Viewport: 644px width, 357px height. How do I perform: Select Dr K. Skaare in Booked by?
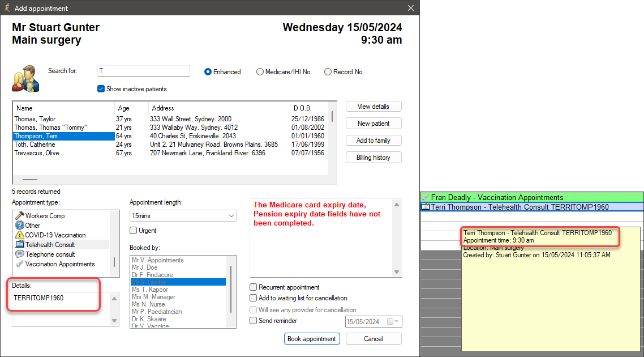[x=178, y=319]
